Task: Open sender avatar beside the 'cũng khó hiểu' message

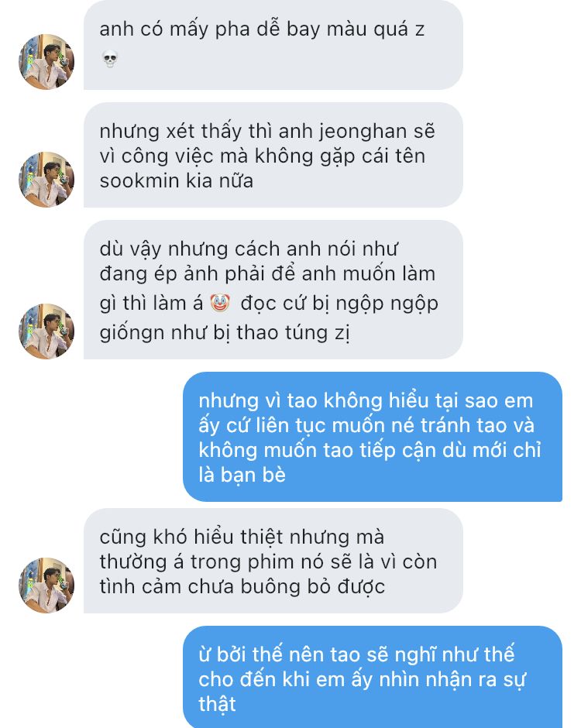Action: (46, 585)
